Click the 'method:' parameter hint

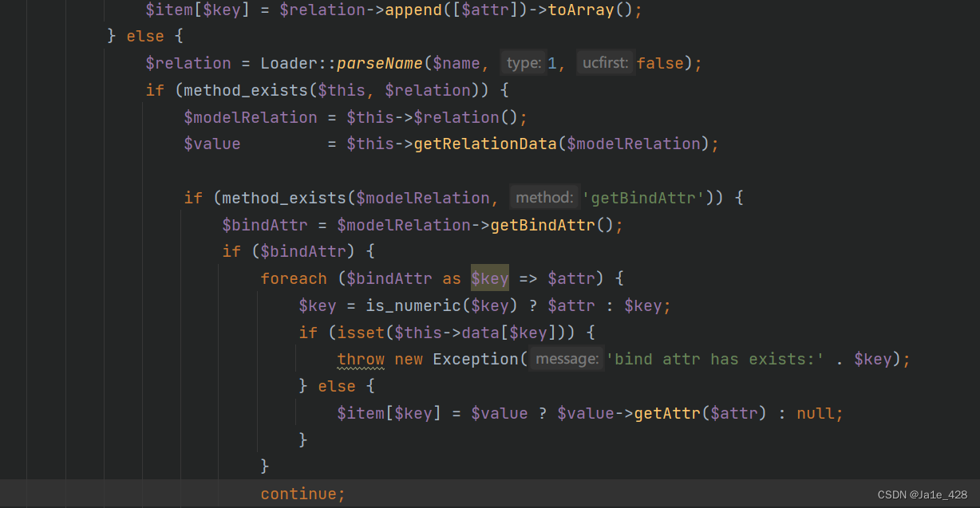pos(544,197)
